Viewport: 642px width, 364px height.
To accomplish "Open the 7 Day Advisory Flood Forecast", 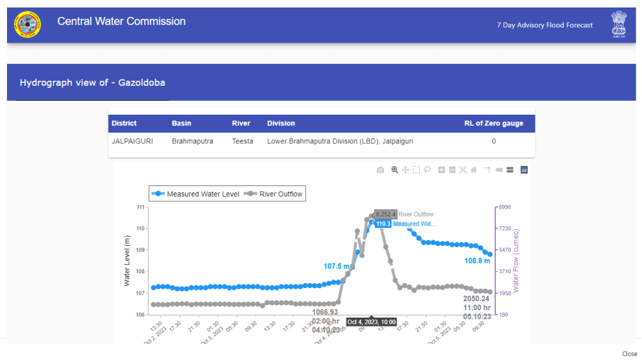I will tap(544, 25).
